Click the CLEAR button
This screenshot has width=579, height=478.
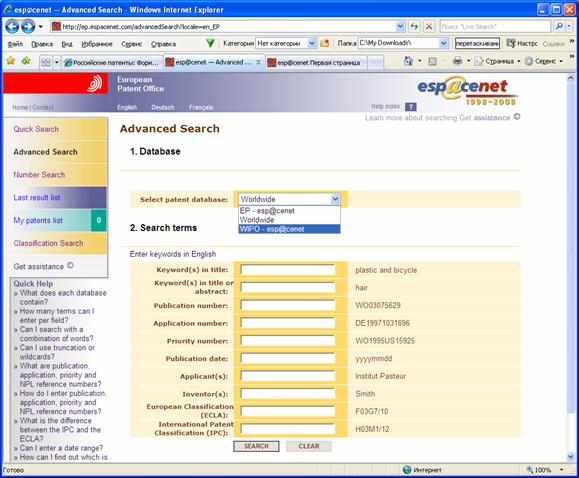(309, 446)
